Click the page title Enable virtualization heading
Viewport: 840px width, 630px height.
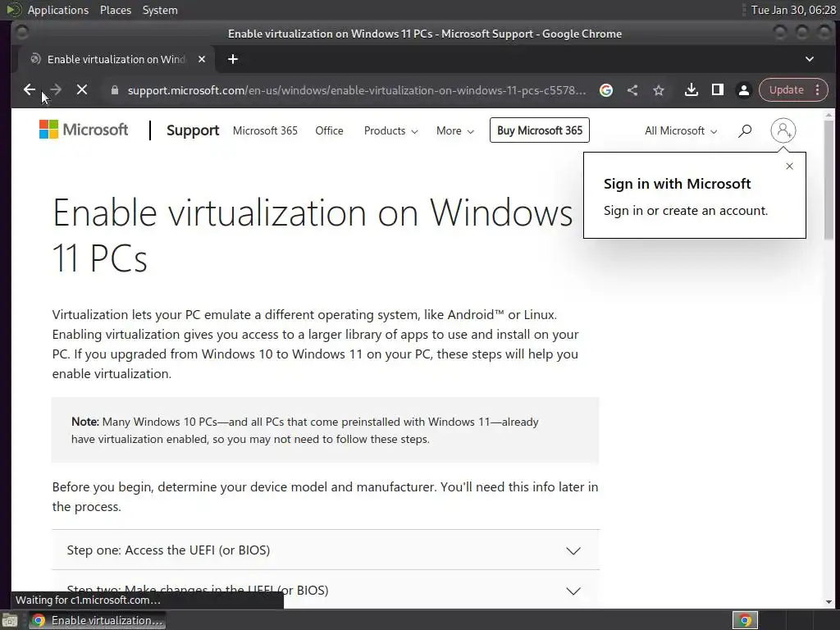313,235
